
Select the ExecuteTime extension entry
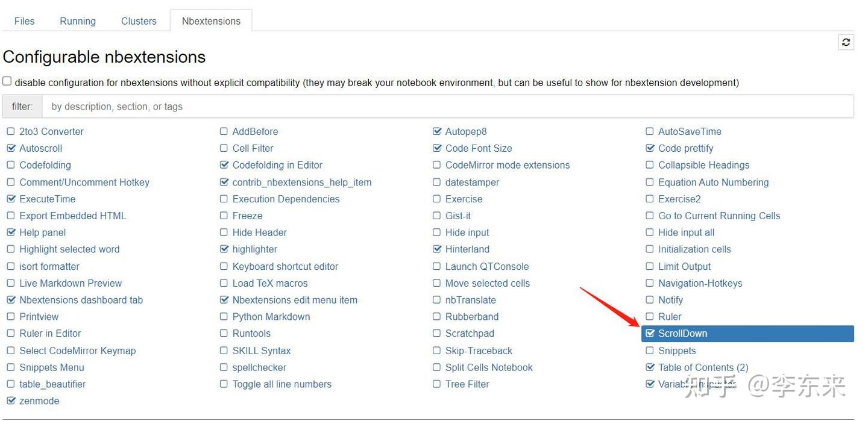coord(47,199)
